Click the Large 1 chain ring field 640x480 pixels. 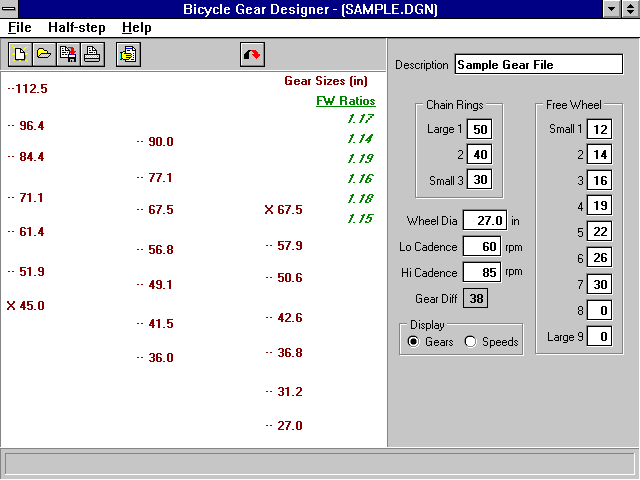[x=480, y=129]
